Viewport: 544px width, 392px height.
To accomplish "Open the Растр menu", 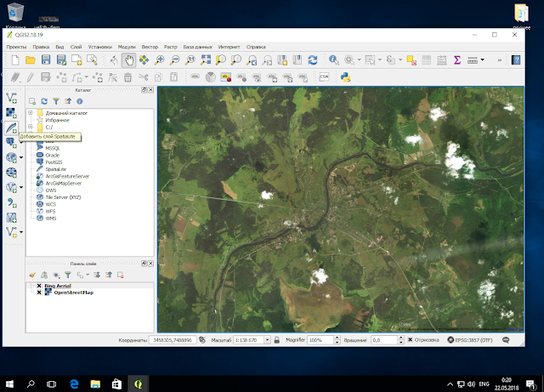I will (x=171, y=47).
